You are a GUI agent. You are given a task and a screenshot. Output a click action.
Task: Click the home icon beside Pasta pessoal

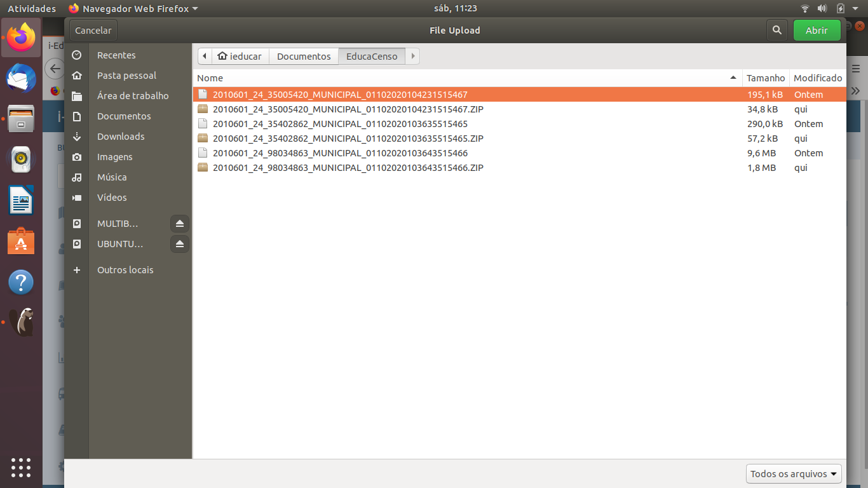tap(77, 76)
